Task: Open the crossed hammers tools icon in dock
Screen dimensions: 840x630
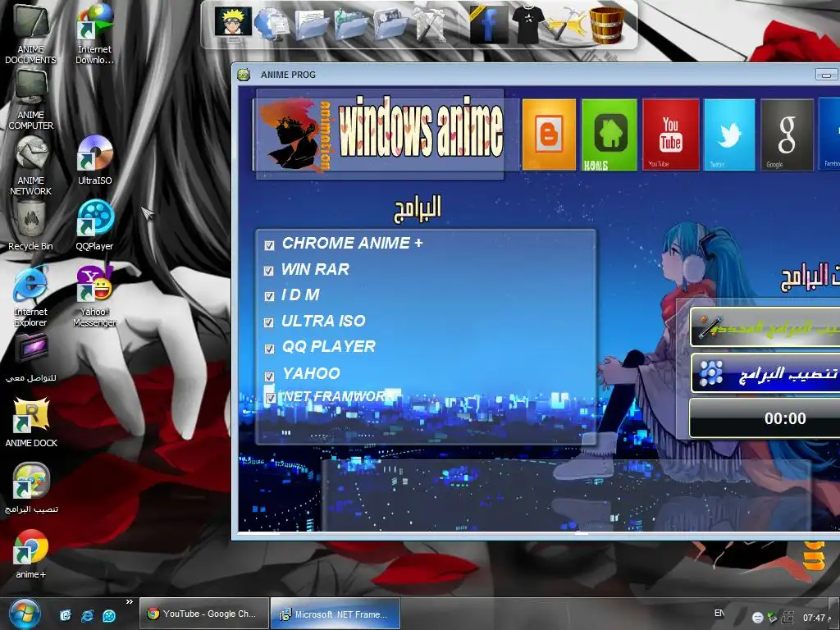Action: tap(430, 25)
